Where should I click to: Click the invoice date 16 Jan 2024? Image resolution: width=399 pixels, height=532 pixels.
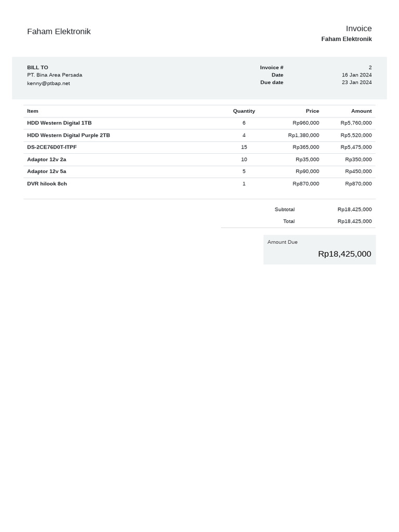pyautogui.click(x=356, y=75)
